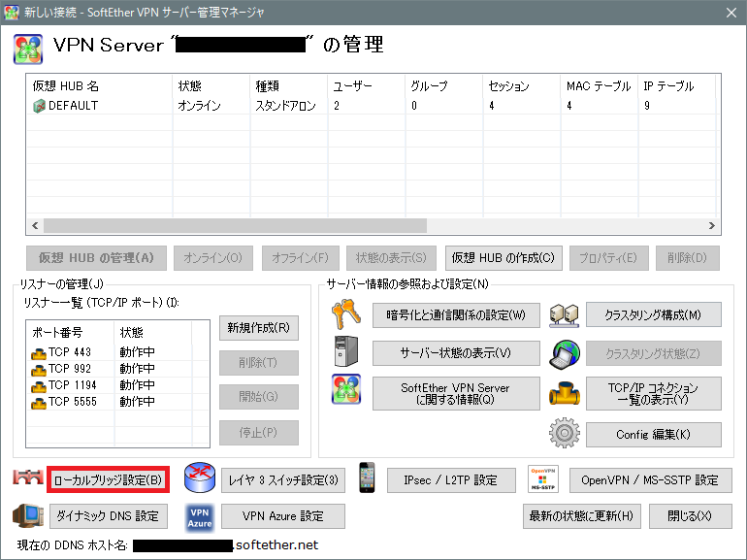
Task: Click the オフライン(F) button
Action: 301,258
